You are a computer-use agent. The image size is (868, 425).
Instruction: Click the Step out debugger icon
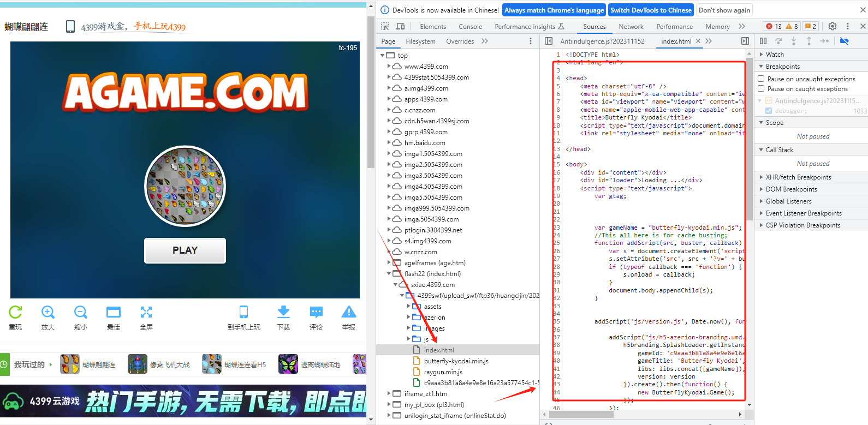tap(809, 41)
